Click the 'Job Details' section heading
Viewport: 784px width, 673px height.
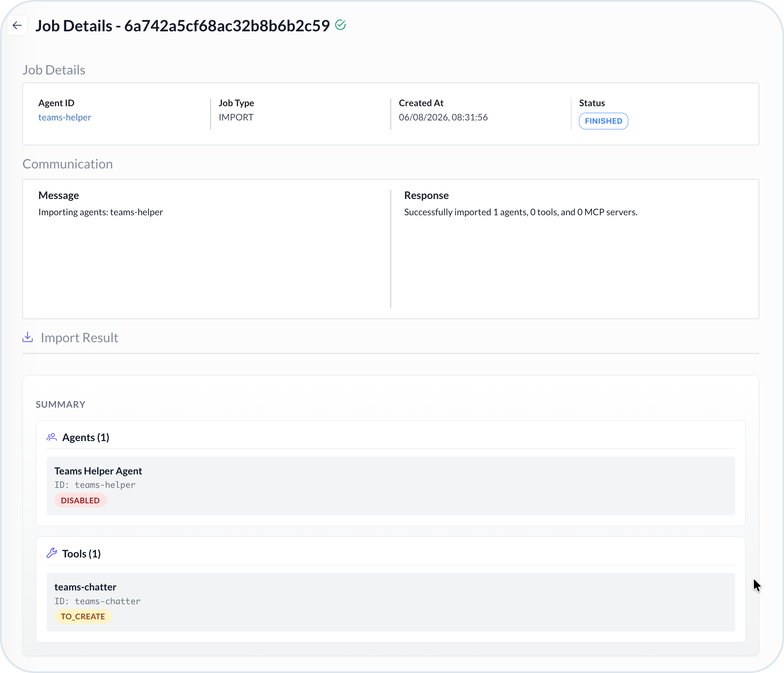(54, 70)
